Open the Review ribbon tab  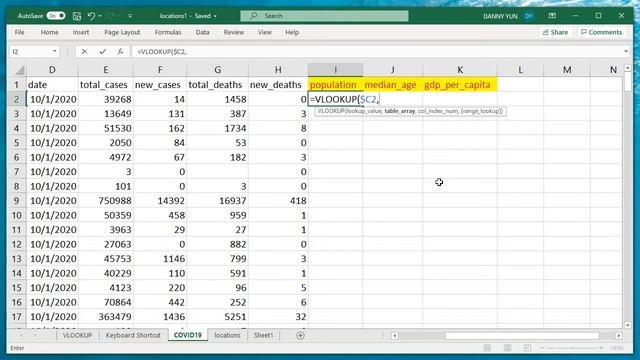click(x=233, y=32)
